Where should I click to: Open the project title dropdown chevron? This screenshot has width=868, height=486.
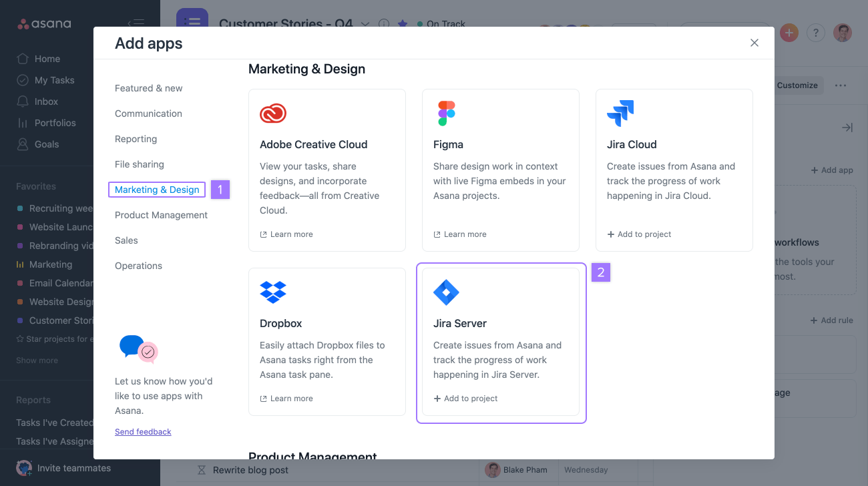[x=365, y=24]
